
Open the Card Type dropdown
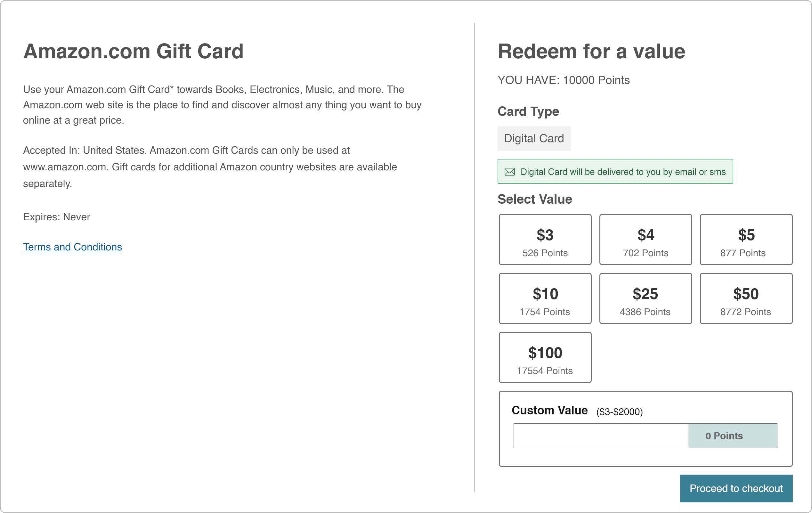[x=533, y=138]
